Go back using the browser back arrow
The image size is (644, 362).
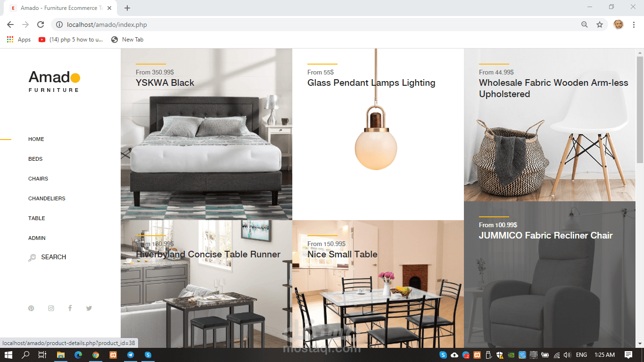[x=10, y=25]
